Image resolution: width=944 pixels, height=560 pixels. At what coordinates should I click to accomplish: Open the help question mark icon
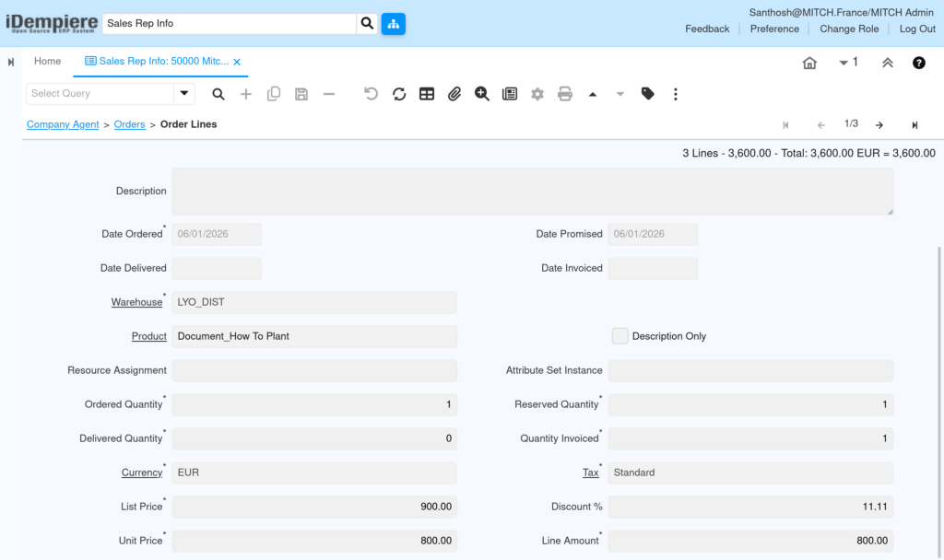click(919, 63)
